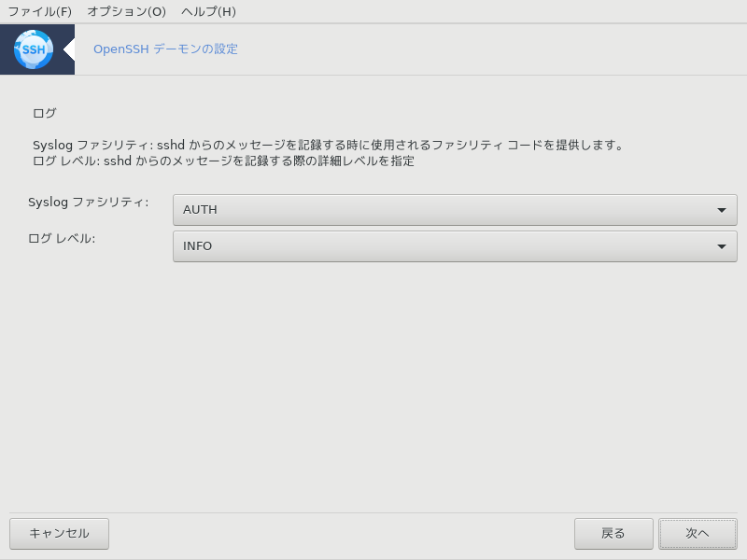This screenshot has height=560, width=747.
Task: Click the Syslog ファシリティ: field label
Action: (88, 203)
